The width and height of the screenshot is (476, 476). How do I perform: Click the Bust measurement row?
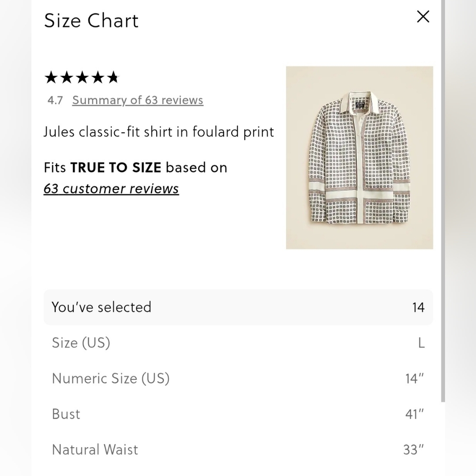click(x=238, y=414)
